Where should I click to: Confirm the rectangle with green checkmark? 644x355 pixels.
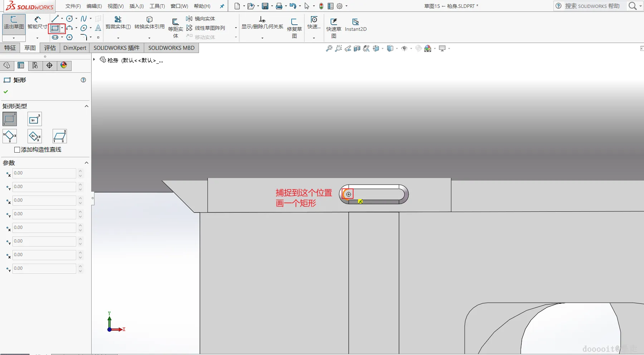coord(6,92)
